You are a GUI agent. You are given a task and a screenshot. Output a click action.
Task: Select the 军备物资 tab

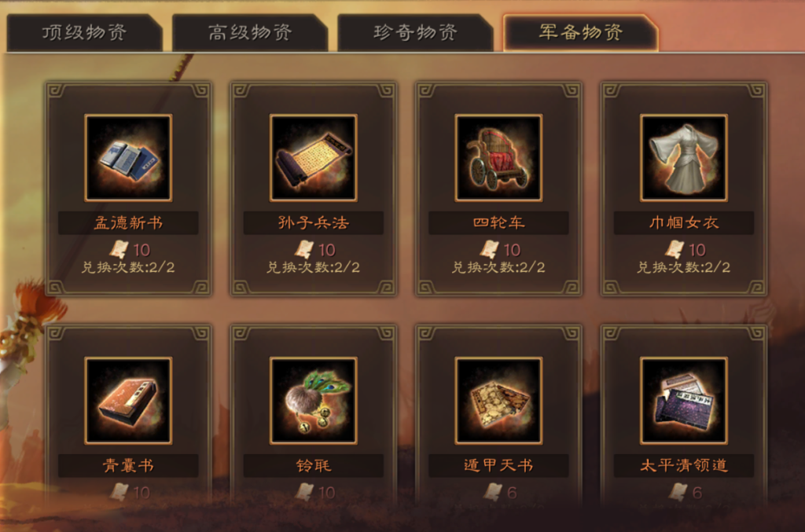pyautogui.click(x=581, y=32)
